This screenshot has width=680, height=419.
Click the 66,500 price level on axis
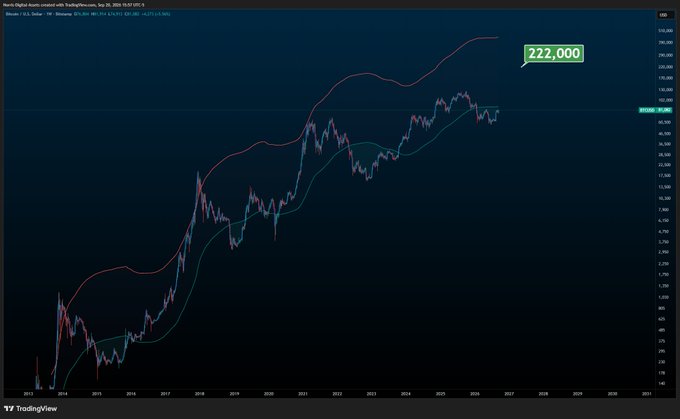coord(664,122)
